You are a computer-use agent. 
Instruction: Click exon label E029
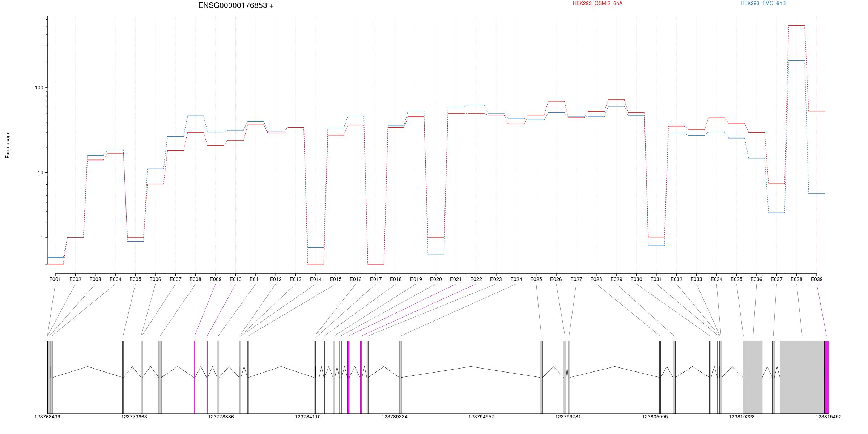(x=616, y=279)
